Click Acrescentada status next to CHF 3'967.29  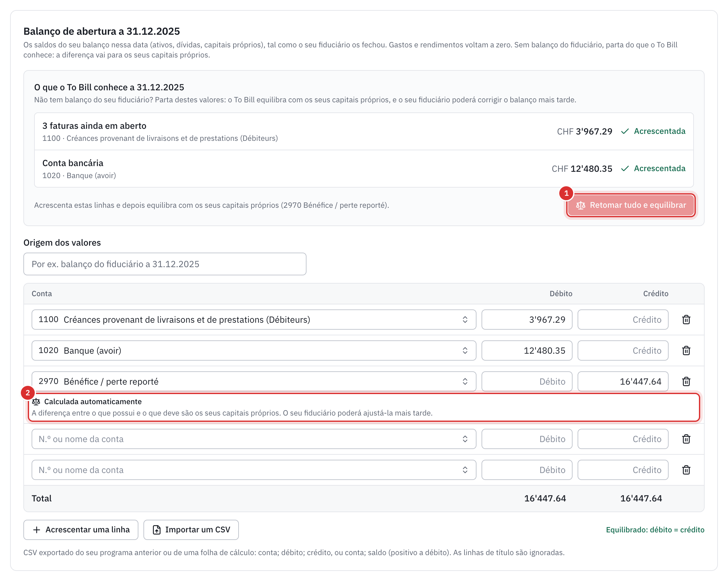(x=653, y=131)
